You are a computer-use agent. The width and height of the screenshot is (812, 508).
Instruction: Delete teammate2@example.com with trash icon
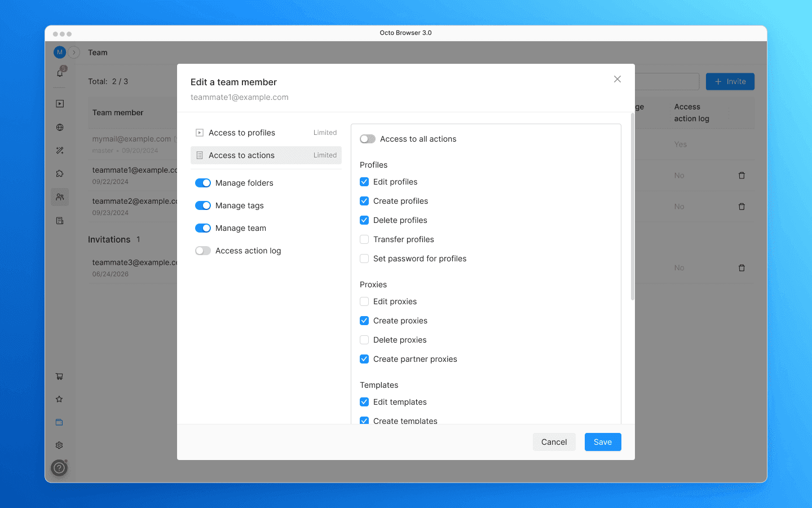pyautogui.click(x=742, y=207)
